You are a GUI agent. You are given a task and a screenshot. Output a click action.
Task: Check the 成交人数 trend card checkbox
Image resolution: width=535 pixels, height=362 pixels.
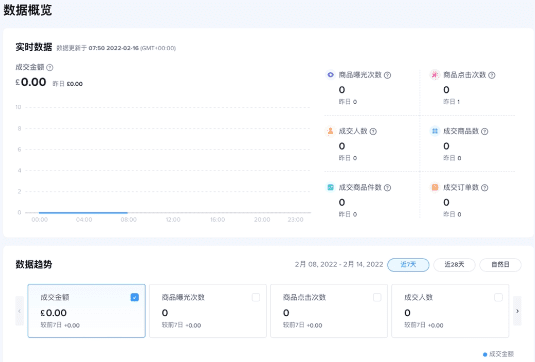point(498,298)
